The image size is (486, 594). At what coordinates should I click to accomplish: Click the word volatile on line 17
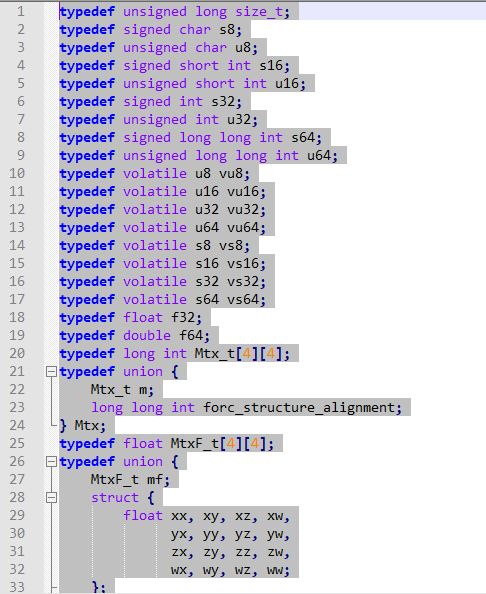click(155, 300)
